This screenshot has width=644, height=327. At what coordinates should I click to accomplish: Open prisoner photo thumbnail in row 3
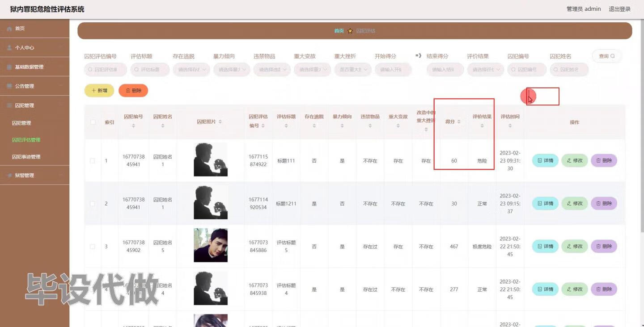[x=211, y=245]
